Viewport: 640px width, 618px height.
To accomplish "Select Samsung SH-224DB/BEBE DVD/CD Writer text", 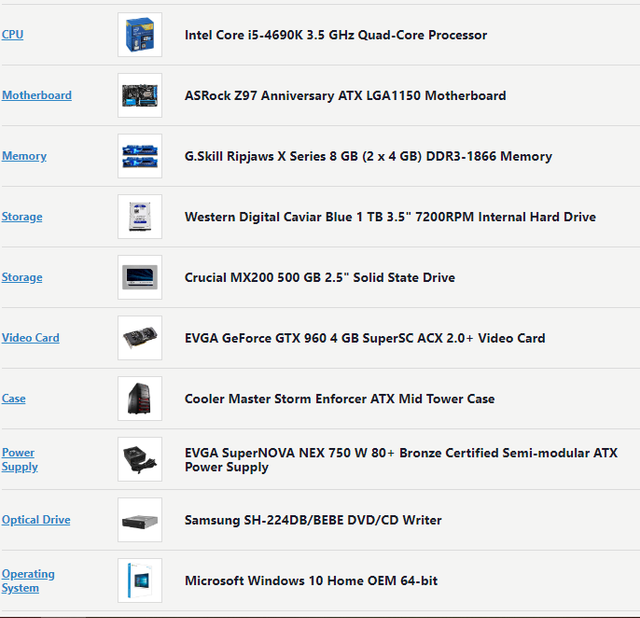I will (x=313, y=520).
